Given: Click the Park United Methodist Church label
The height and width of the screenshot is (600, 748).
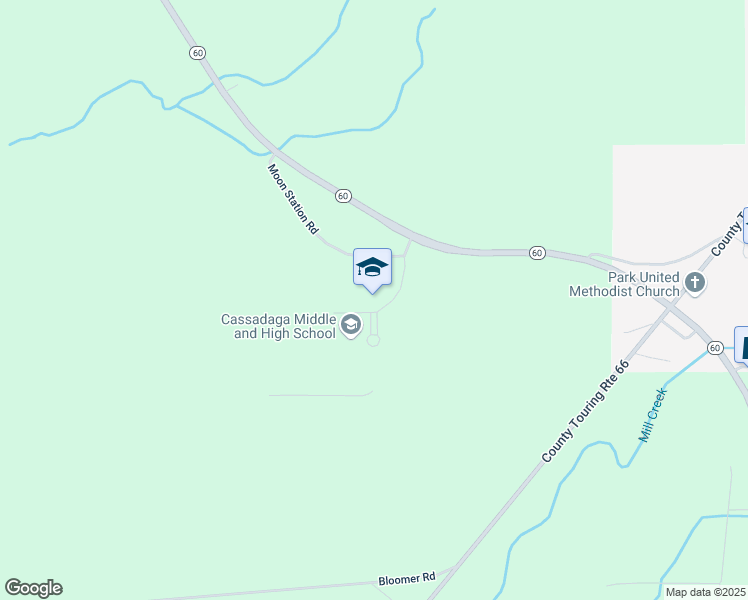Looking at the screenshot, I should click(624, 284).
